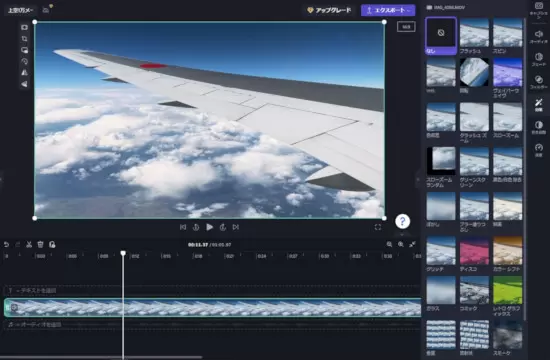Open the help question mark button
This screenshot has height=360, width=550.
(x=402, y=221)
